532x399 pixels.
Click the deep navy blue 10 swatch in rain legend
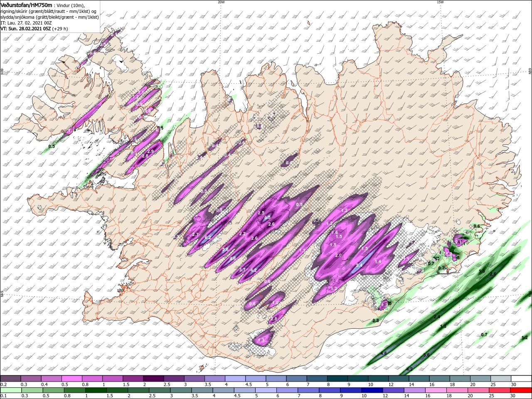coord(372,390)
